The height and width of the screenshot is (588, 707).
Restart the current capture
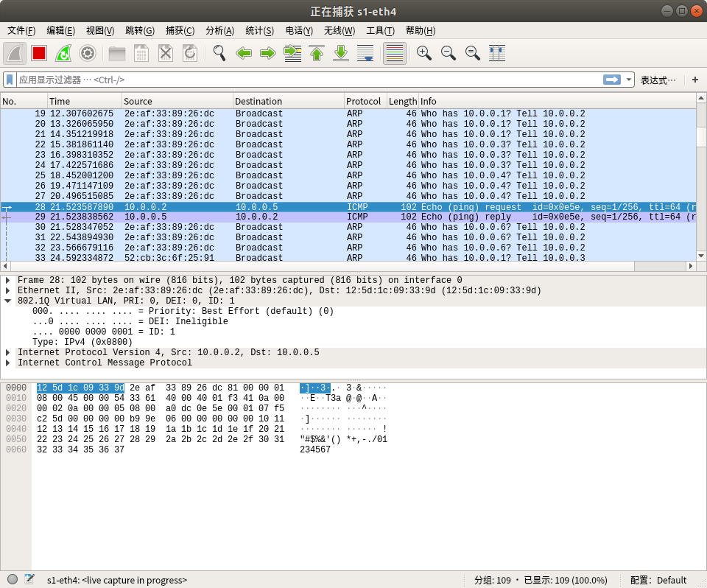pos(63,53)
